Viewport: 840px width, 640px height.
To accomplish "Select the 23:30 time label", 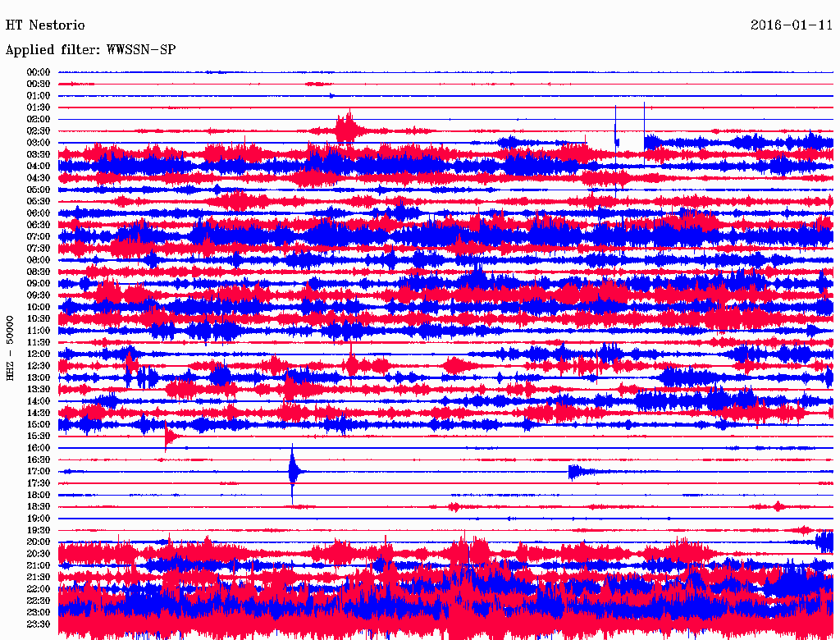I will [39, 624].
